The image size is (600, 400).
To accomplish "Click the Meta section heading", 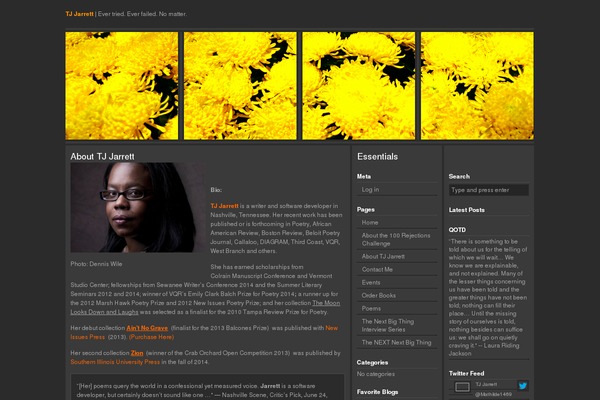I will click(364, 176).
